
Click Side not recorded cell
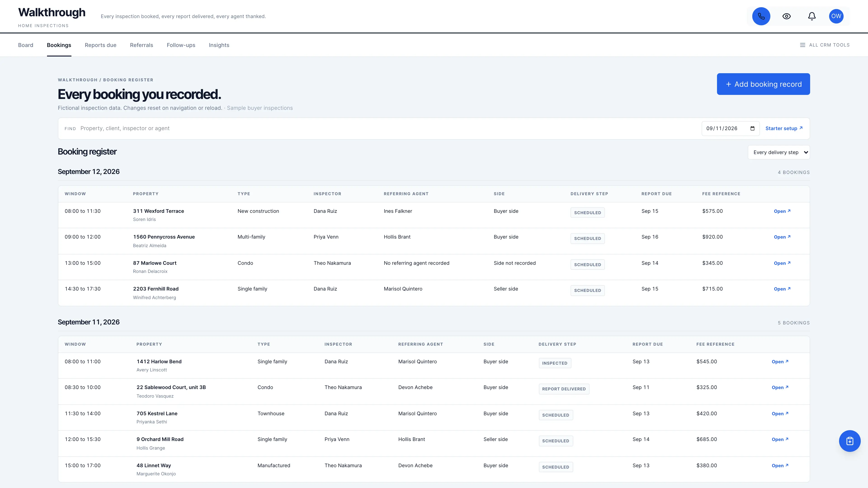pos(514,263)
